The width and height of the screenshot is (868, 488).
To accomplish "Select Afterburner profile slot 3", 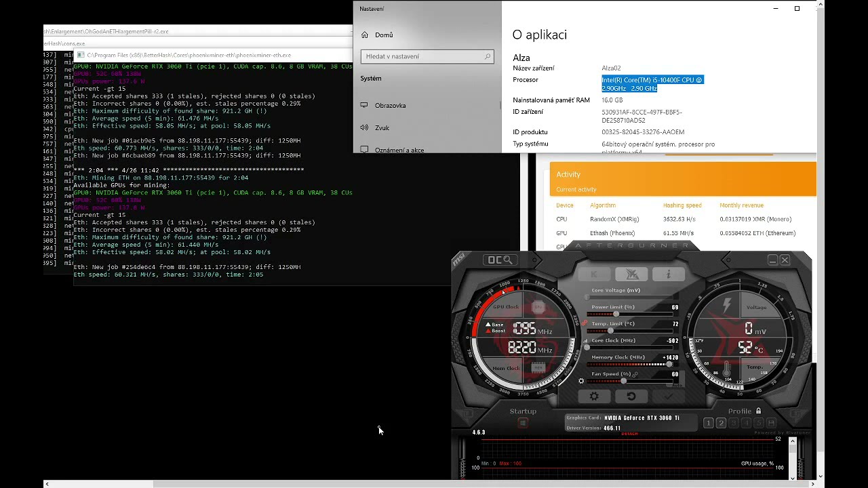I will [734, 423].
